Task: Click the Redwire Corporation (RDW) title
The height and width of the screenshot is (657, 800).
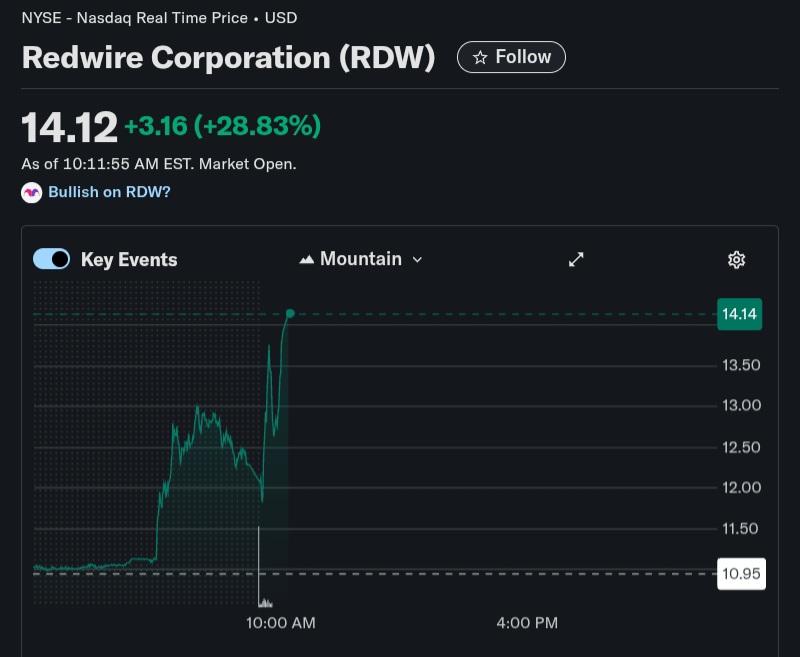Action: click(228, 57)
